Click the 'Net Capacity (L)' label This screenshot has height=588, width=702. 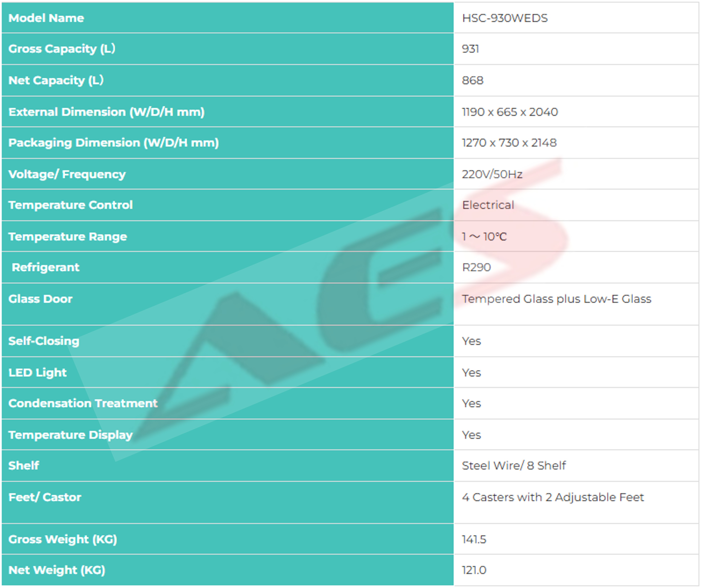pos(56,80)
